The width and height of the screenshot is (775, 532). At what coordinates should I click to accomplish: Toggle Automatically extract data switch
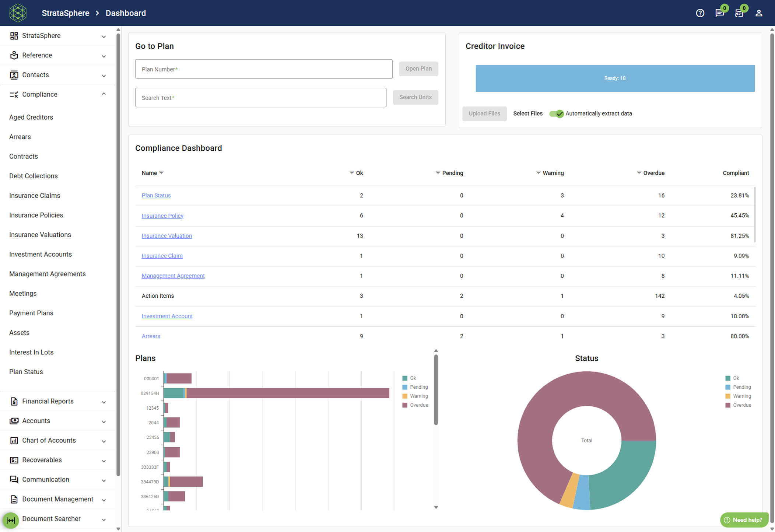pos(556,113)
